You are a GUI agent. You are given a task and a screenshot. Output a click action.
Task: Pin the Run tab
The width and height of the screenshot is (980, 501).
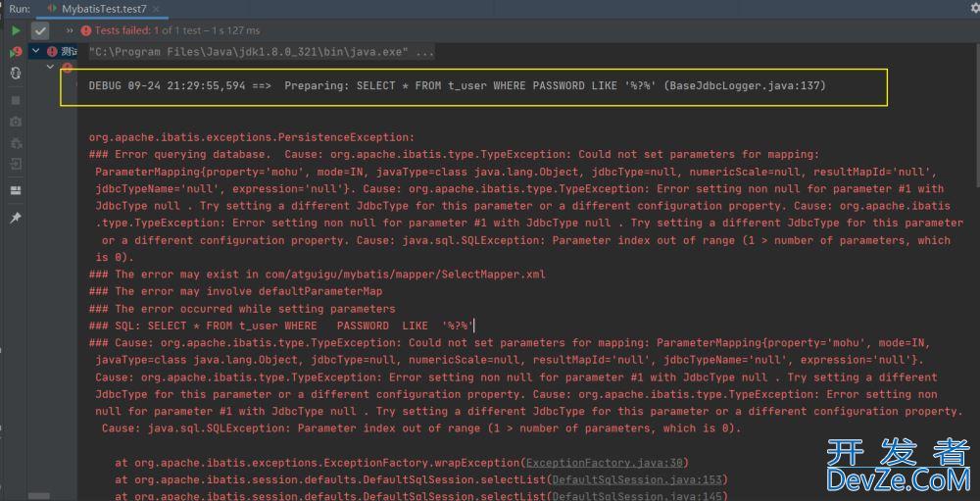click(x=16, y=218)
